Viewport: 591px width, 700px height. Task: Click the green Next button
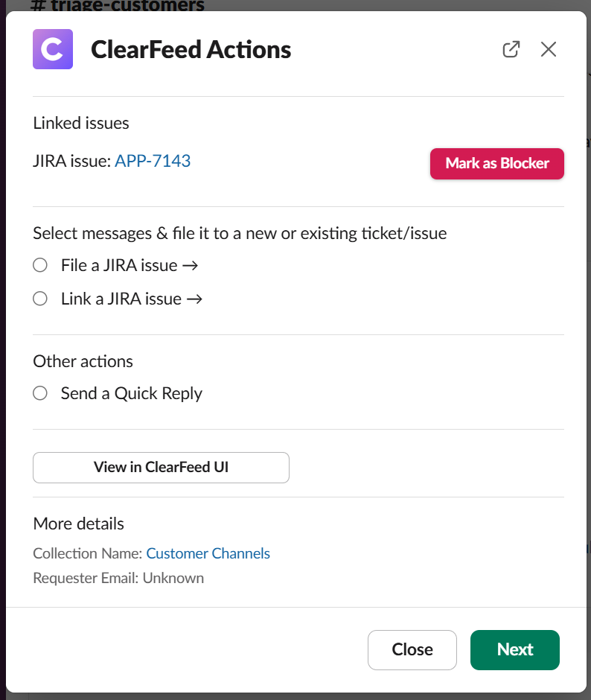click(514, 649)
